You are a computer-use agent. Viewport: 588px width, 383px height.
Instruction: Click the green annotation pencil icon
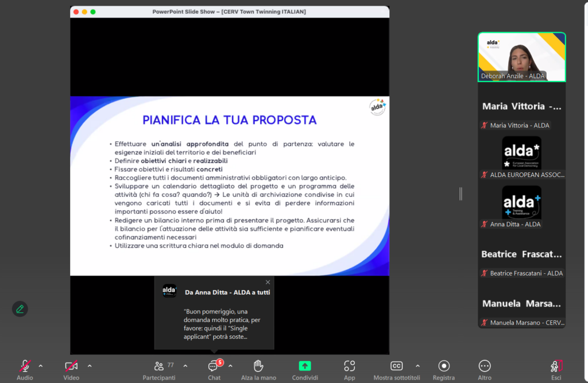20,309
